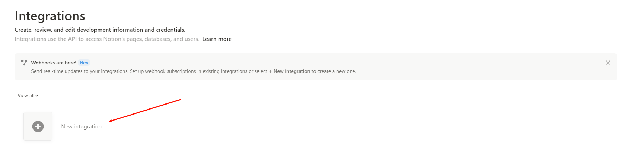Click the Webhooks are here! title

coord(53,63)
